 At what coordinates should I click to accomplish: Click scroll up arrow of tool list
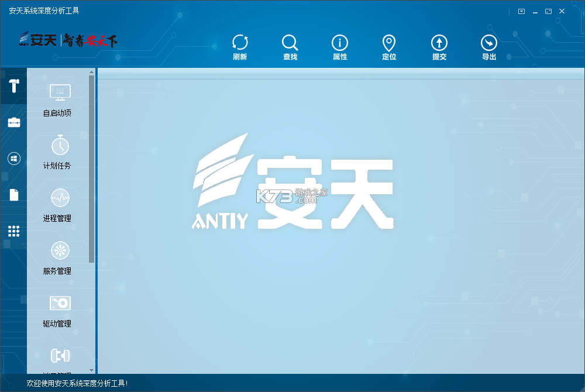(91, 72)
